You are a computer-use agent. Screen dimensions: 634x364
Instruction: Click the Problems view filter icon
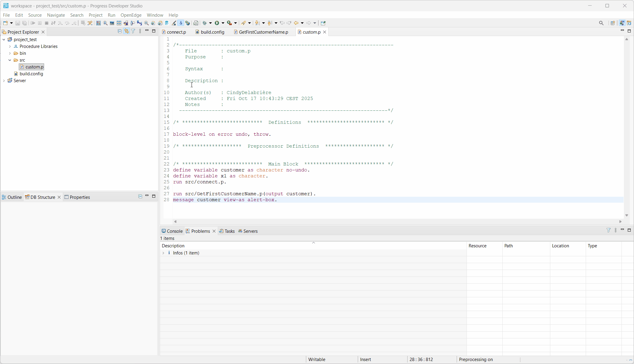click(608, 230)
